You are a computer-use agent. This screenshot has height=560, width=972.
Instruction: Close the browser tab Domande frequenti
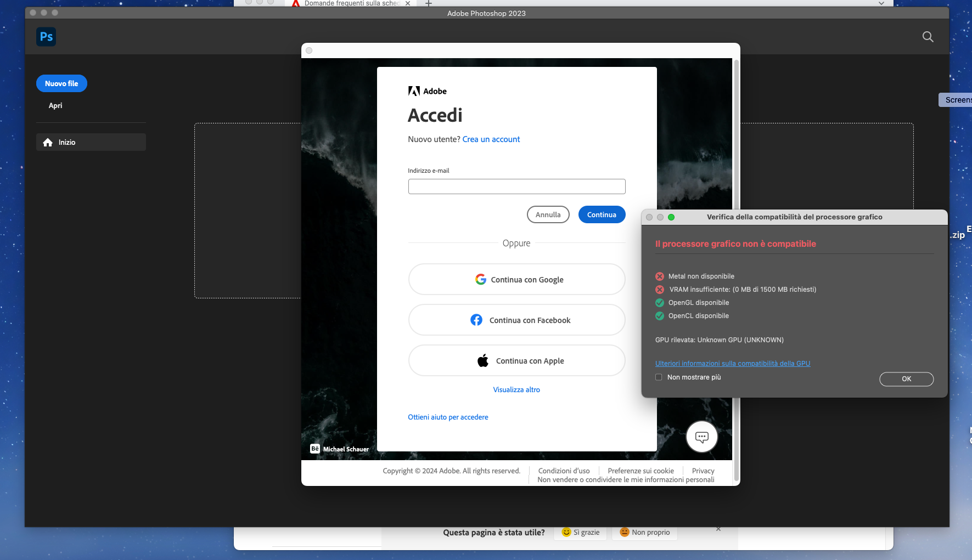pyautogui.click(x=408, y=3)
